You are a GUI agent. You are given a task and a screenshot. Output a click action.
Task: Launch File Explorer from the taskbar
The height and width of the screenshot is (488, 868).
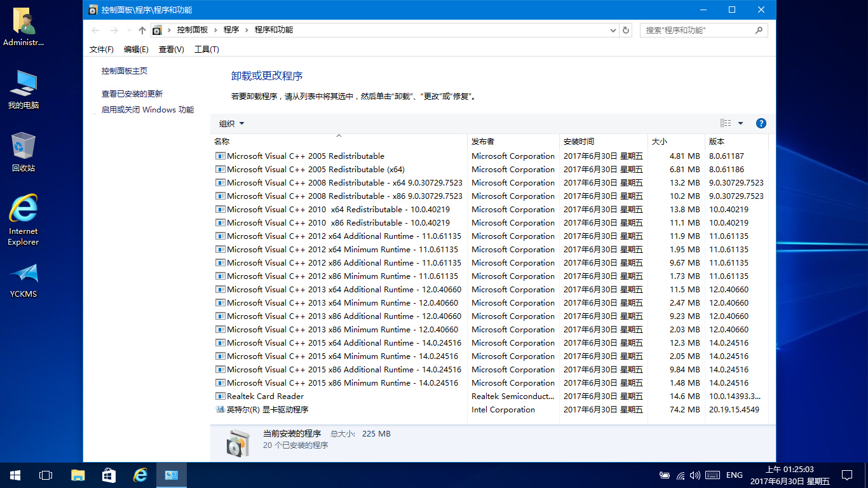tap(78, 475)
